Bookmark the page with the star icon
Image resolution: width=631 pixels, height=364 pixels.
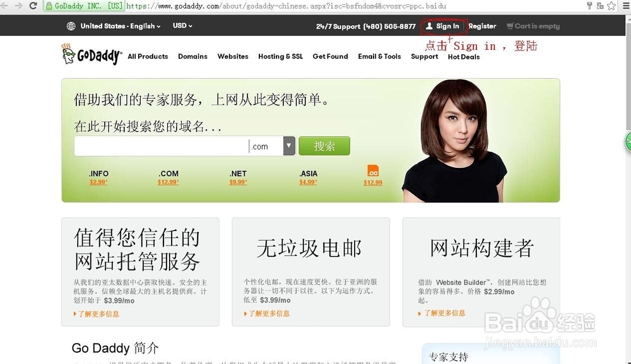(610, 5)
